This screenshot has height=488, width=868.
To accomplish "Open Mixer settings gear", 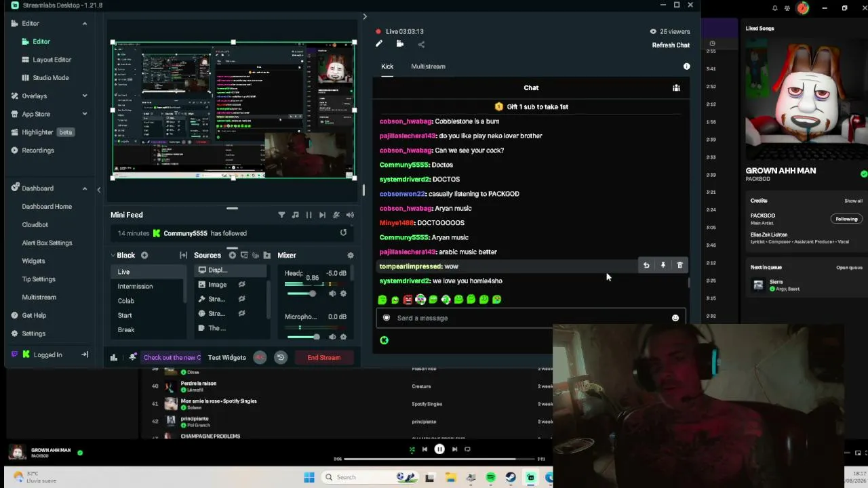I will 351,256.
